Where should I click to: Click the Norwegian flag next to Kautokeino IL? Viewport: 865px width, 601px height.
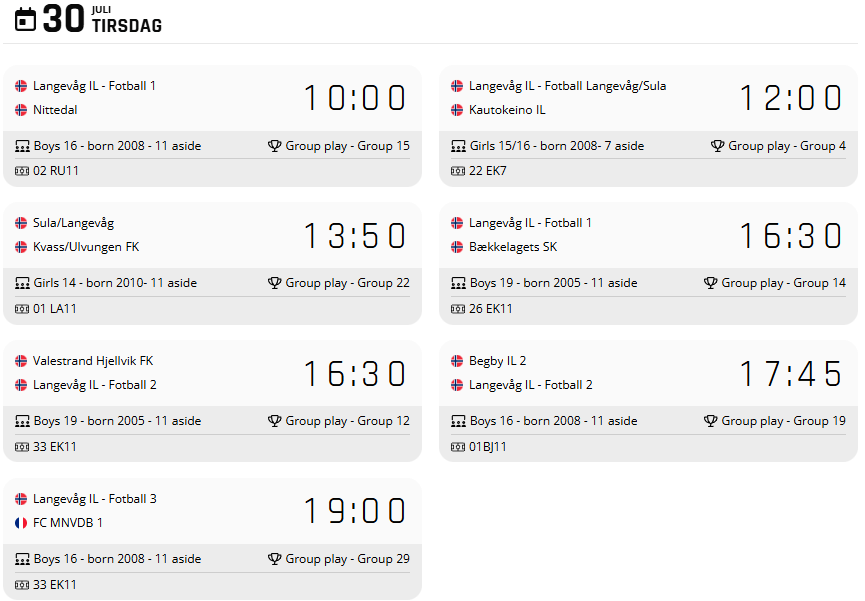pos(457,110)
